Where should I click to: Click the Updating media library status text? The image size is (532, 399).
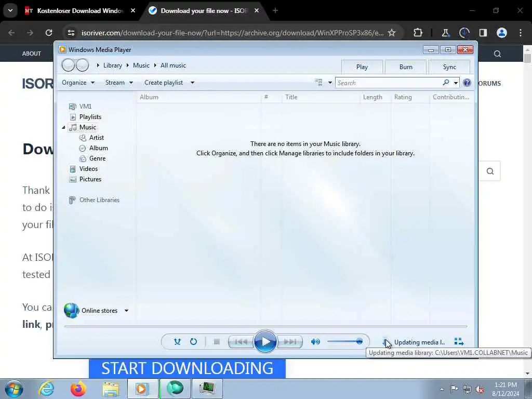pyautogui.click(x=419, y=342)
